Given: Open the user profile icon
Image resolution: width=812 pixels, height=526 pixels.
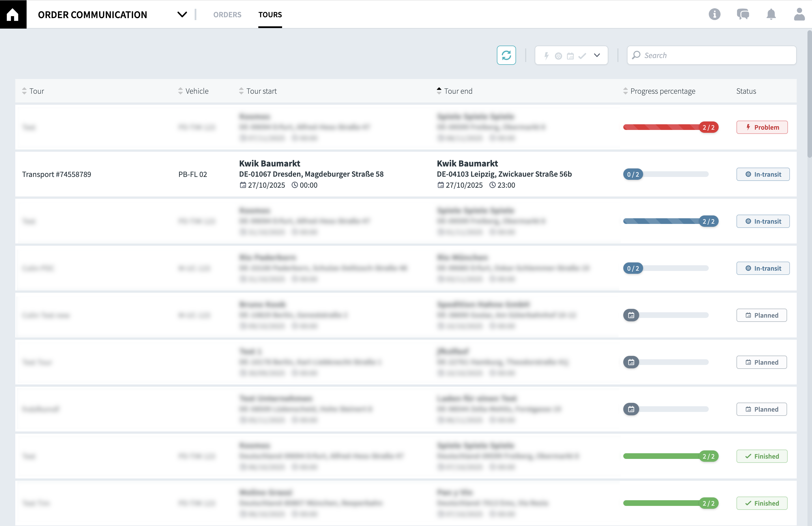Looking at the screenshot, I should [799, 14].
